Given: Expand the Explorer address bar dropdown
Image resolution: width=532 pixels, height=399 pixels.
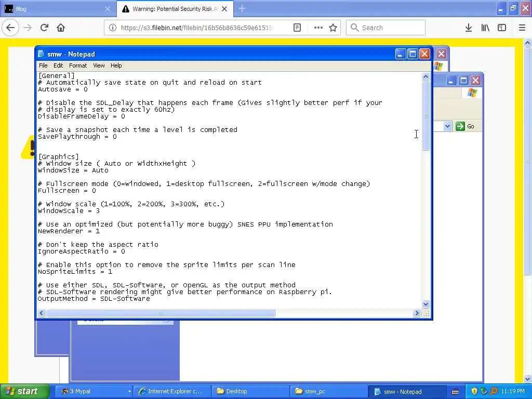Looking at the screenshot, I should (x=447, y=126).
